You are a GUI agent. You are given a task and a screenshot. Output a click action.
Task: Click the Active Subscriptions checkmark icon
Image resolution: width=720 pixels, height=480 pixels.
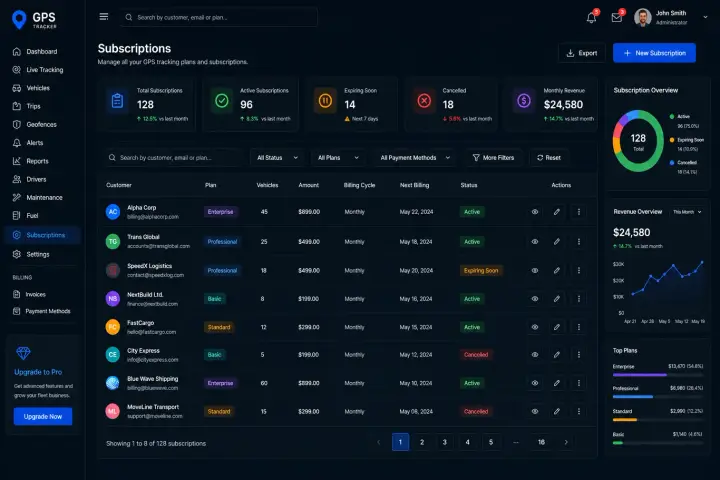click(x=222, y=100)
